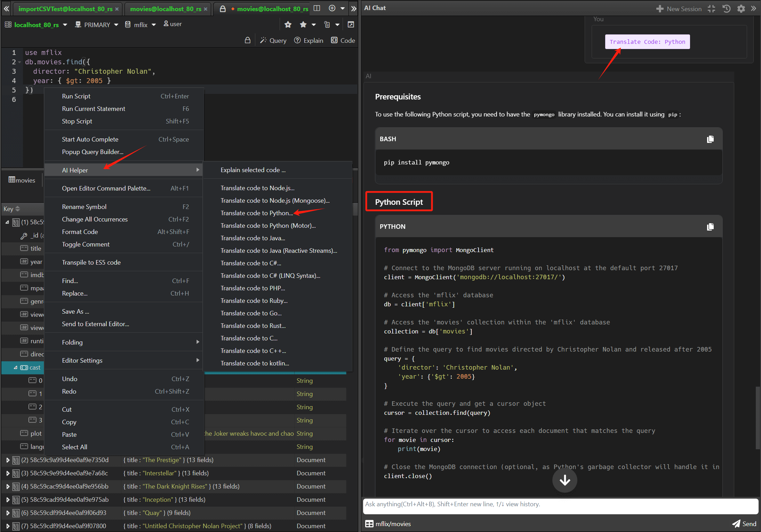Collapse document (1) tree row

7,222
